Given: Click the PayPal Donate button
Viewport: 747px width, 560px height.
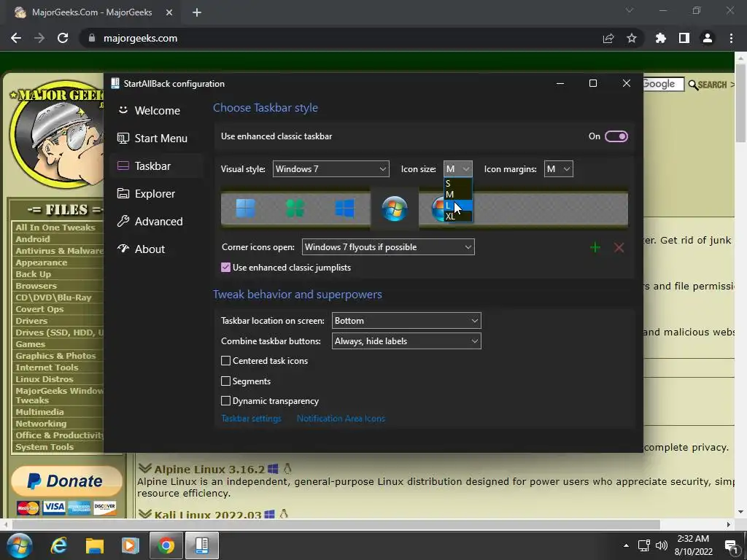Looking at the screenshot, I should point(67,481).
